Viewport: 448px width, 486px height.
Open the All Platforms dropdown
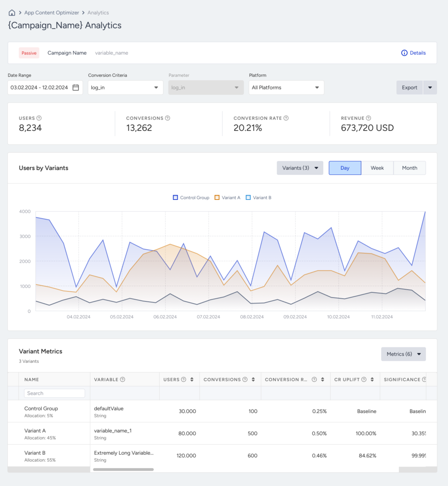pos(286,88)
